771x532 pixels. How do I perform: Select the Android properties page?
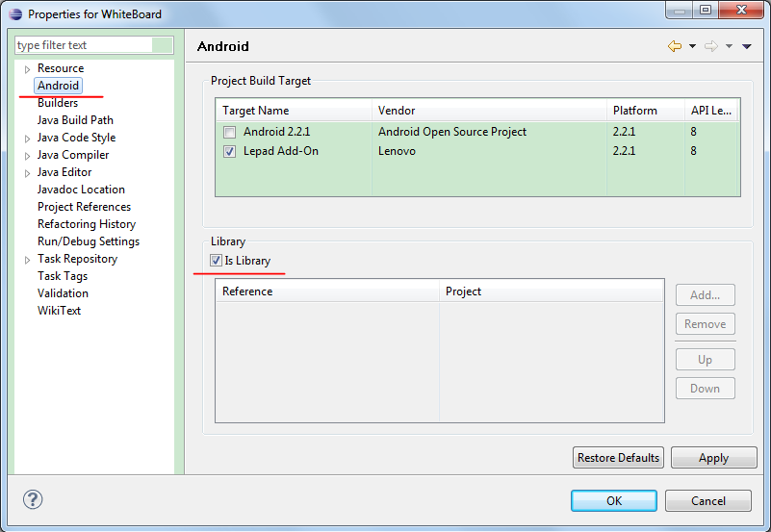tap(58, 86)
